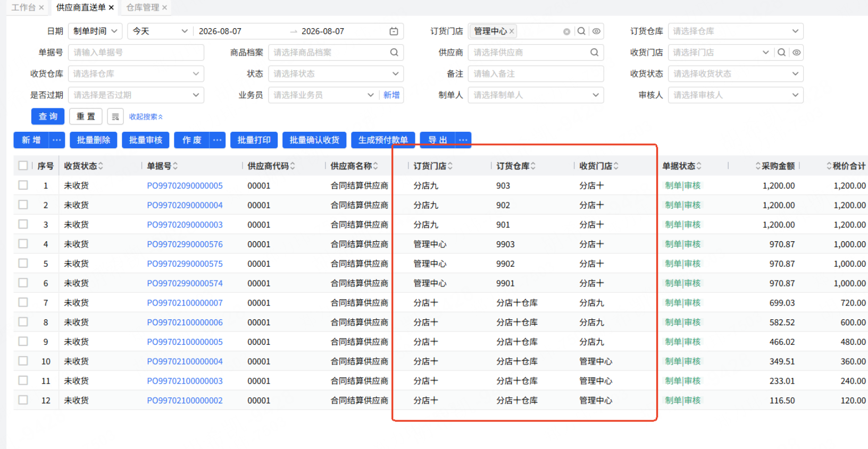Viewport: 868px width, 449px height.
Task: Click 批量审核 button
Action: [146, 140]
